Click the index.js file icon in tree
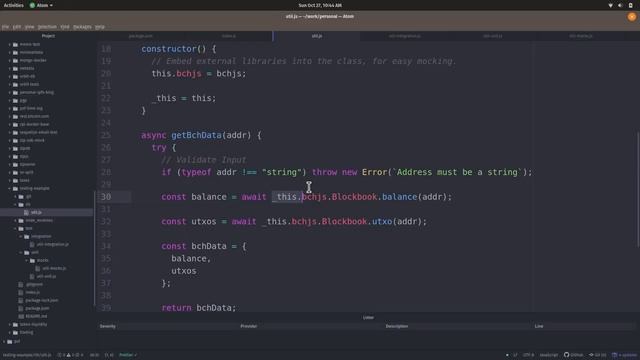 pyautogui.click(x=21, y=292)
